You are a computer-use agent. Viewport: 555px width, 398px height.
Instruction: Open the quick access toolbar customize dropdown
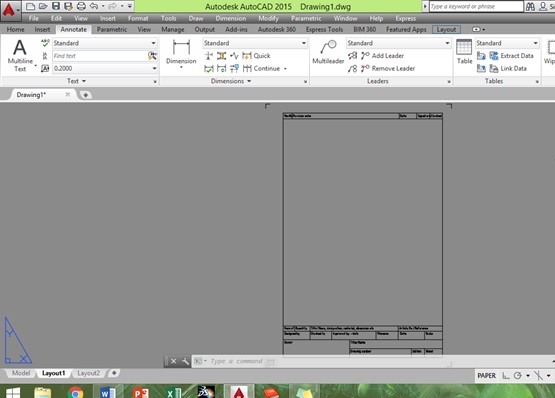(x=130, y=6)
